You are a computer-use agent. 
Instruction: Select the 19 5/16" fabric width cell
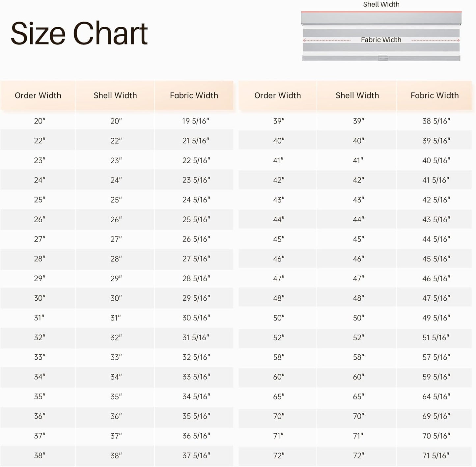[x=196, y=121]
